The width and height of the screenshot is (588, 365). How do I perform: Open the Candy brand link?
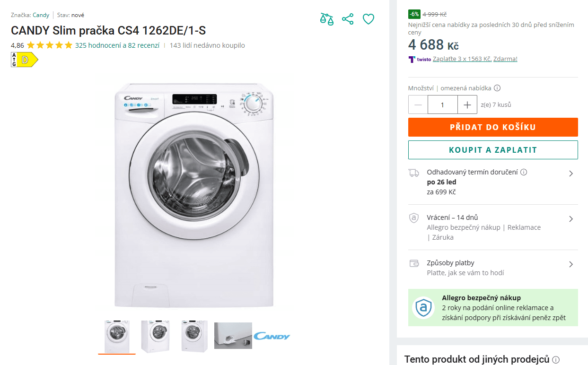click(41, 15)
